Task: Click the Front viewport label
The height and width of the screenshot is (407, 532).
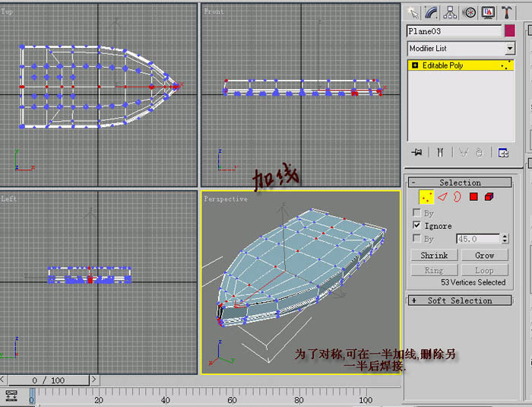Action: (214, 11)
